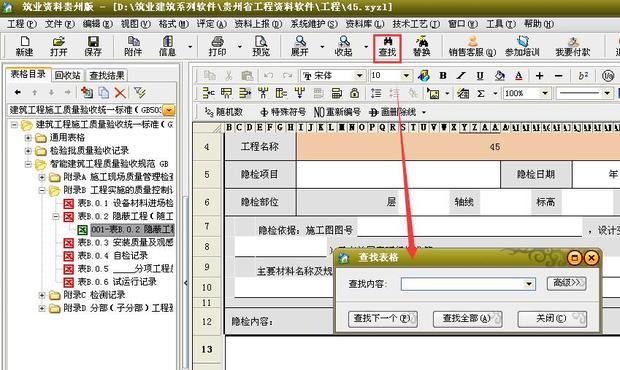Click 画删除线 strikethrough tool
620x370 pixels.
[x=393, y=112]
